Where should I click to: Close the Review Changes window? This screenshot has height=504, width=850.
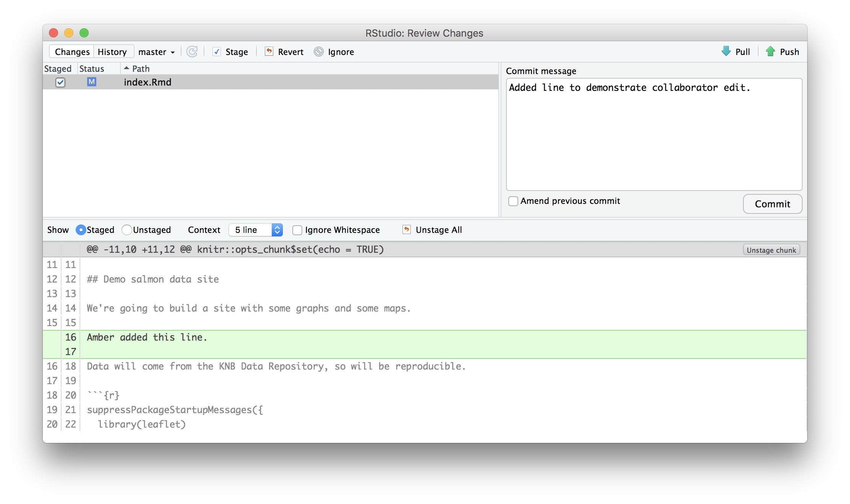point(54,33)
